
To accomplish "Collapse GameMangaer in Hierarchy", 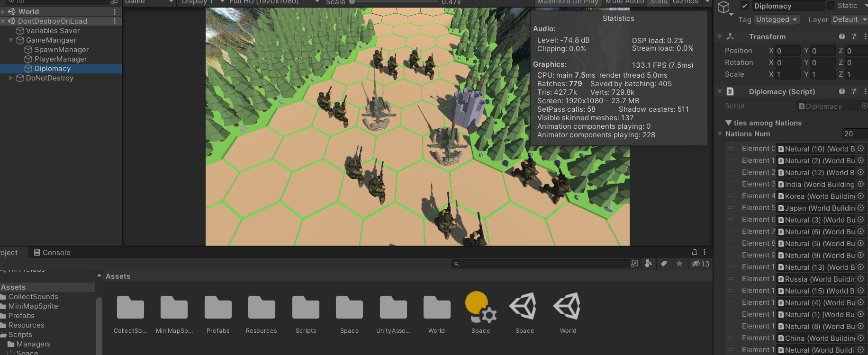I will (11, 40).
